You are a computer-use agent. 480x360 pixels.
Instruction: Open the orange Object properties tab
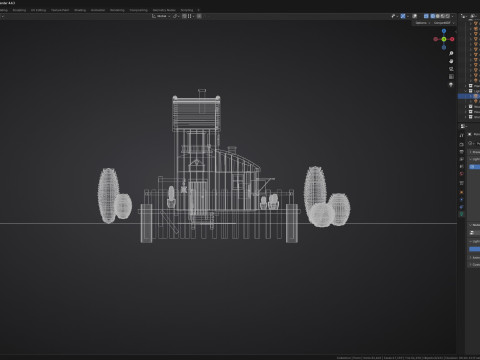pyautogui.click(x=462, y=192)
